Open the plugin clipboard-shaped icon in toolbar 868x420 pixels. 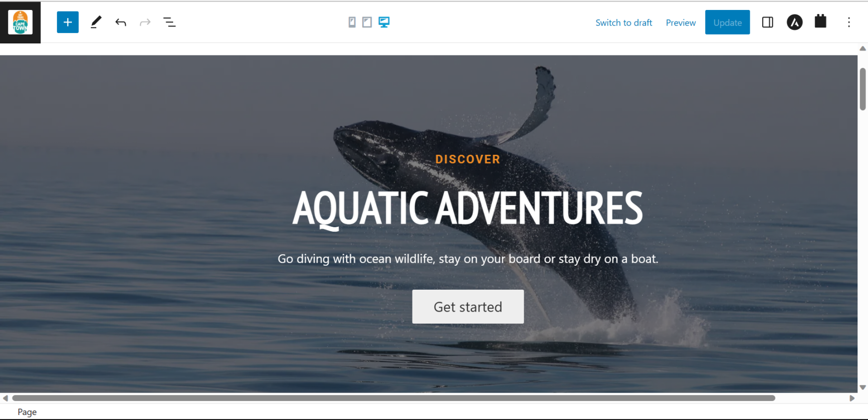coord(821,21)
